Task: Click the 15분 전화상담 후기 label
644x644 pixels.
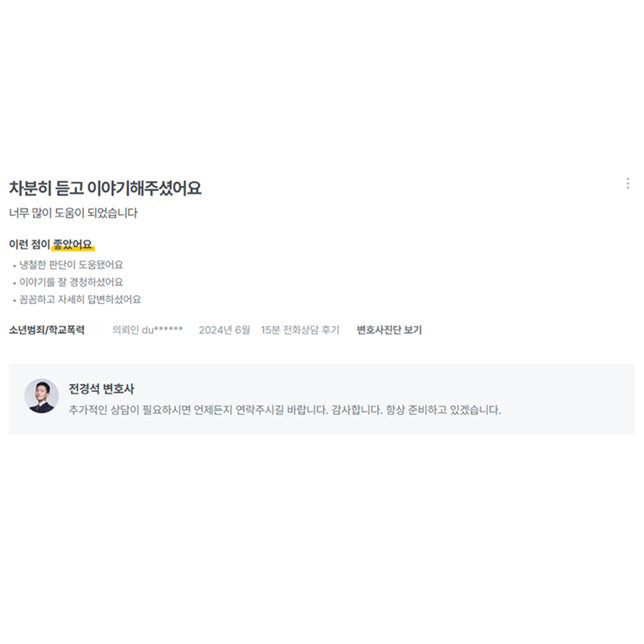Action: click(x=300, y=330)
